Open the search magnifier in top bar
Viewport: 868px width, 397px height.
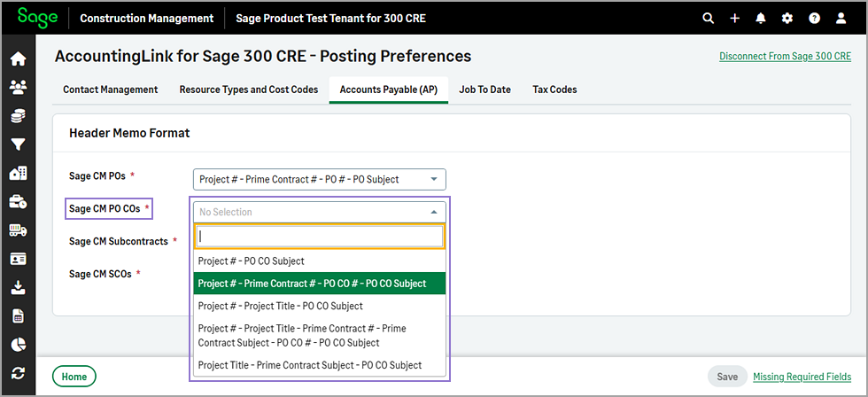708,19
